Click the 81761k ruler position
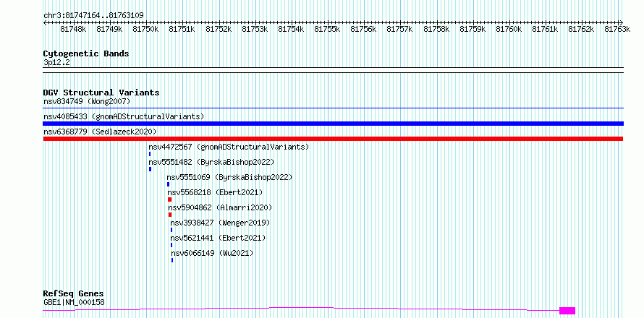This screenshot has width=644, height=318. 546,29
